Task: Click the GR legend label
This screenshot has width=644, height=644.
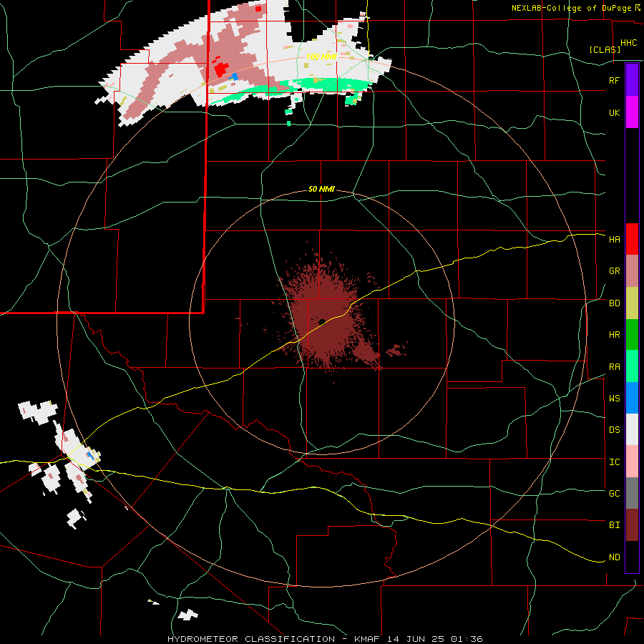Action: pos(614,271)
